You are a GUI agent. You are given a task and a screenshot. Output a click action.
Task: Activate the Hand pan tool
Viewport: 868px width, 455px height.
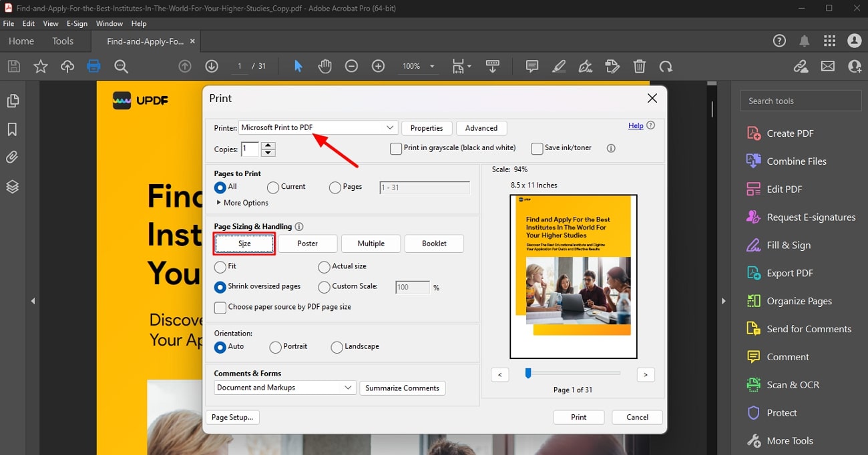325,66
